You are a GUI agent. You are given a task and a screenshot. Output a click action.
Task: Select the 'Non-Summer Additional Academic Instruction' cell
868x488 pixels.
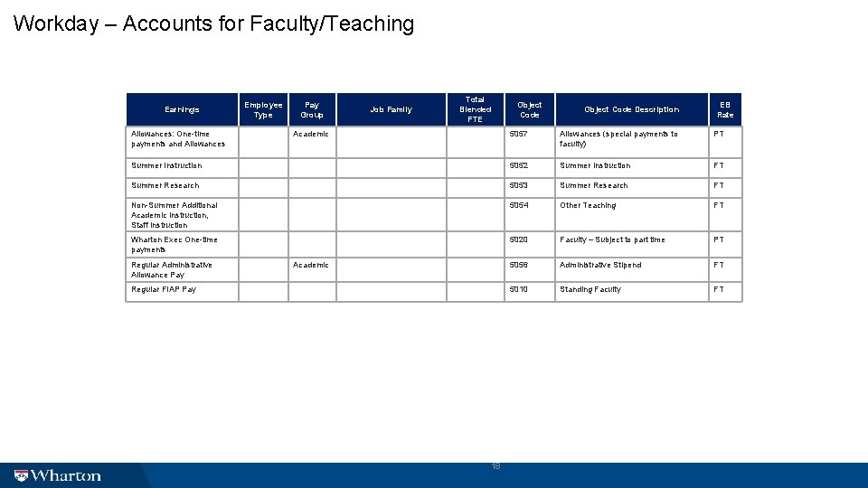(182, 215)
